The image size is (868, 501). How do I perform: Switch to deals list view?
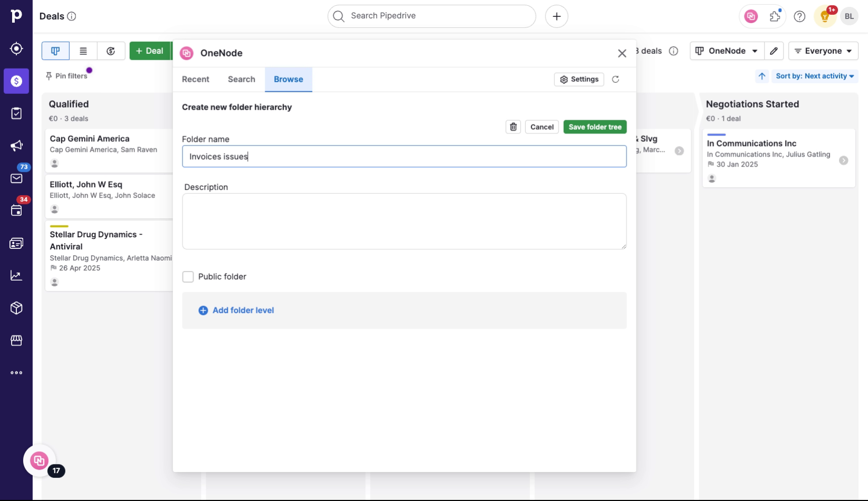point(83,51)
